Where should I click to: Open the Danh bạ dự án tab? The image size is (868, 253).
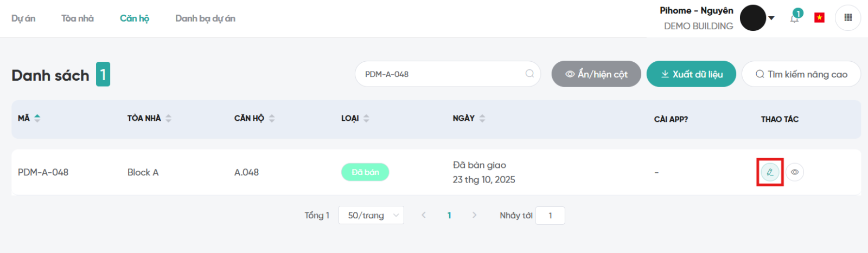coord(205,18)
